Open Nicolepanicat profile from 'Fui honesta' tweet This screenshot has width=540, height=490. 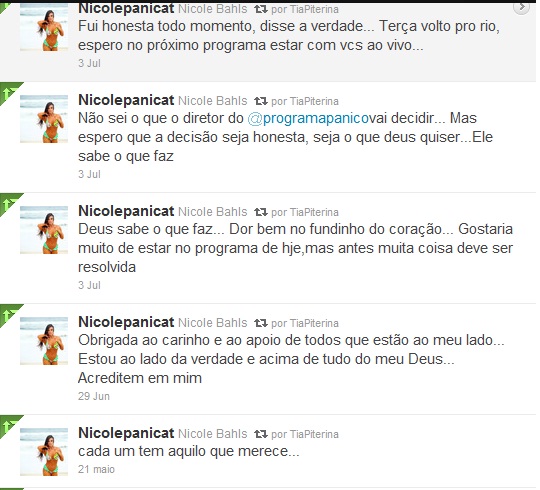pos(126,8)
